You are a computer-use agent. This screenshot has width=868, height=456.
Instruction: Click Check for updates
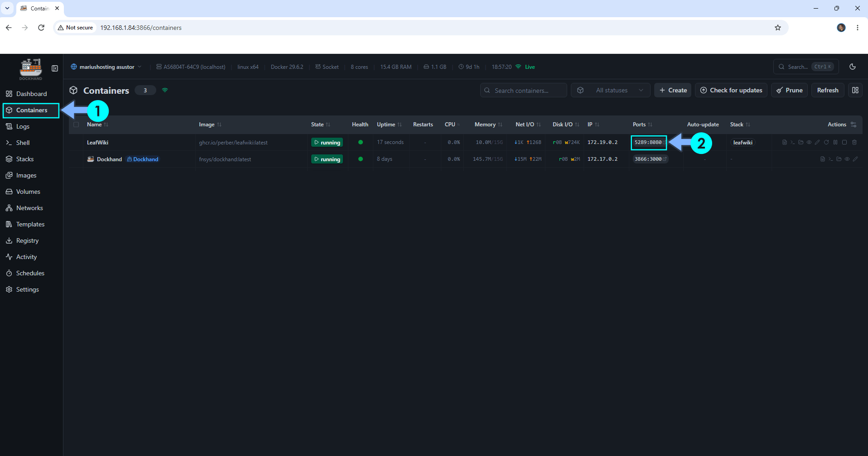tap(731, 90)
